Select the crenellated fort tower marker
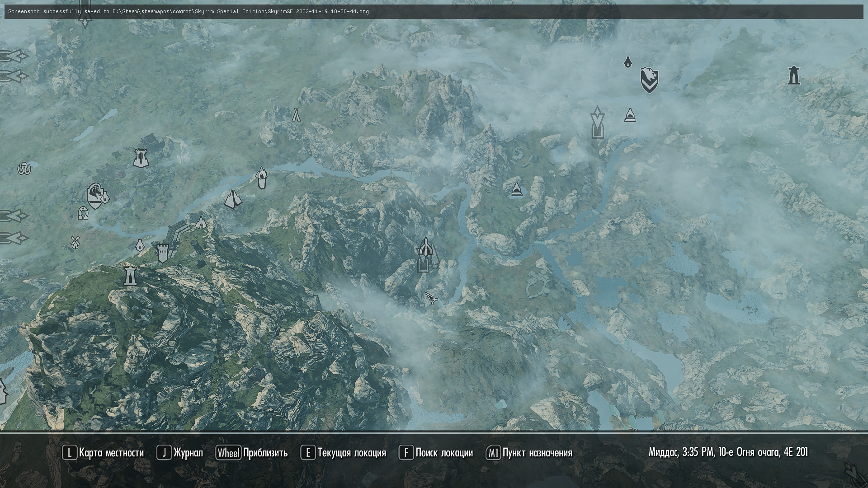868x488 pixels. 162,253
